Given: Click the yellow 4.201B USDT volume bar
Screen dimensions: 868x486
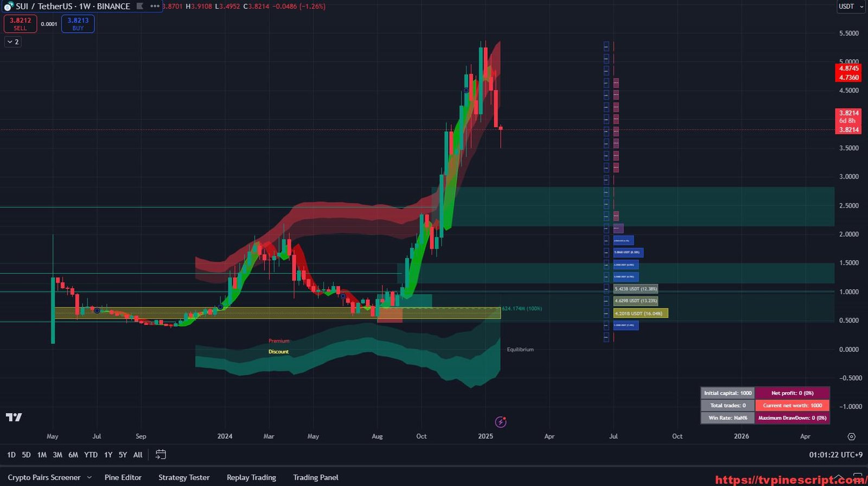Looking at the screenshot, I should [x=640, y=313].
